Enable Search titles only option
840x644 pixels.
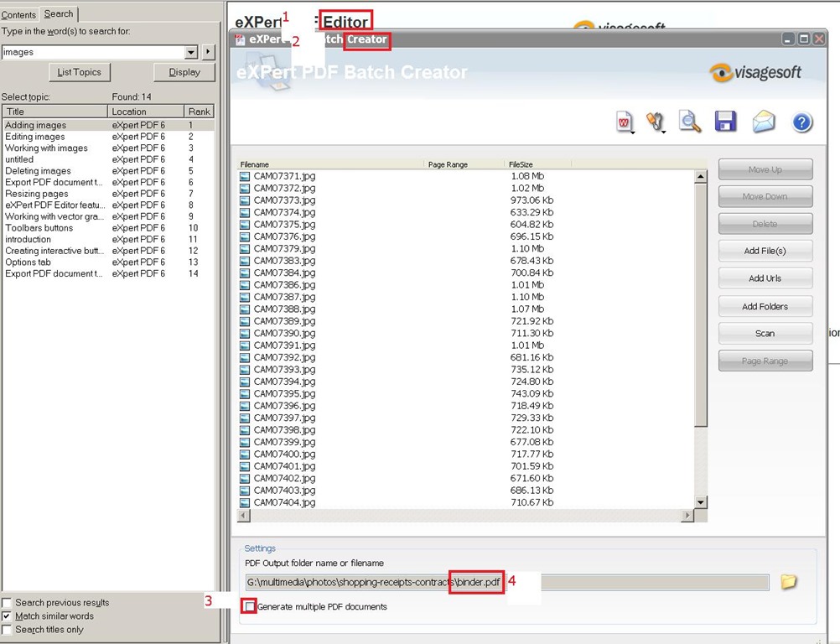(8, 630)
